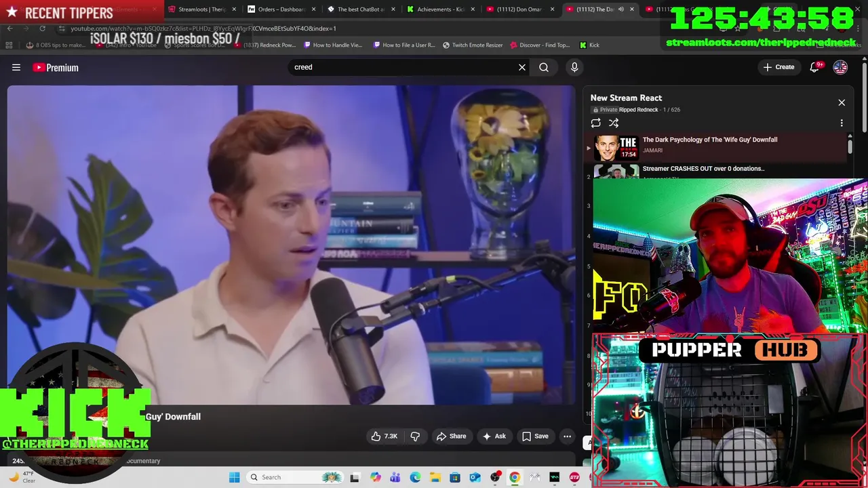Switch to OBS Studio on the taskbar
The width and height of the screenshot is (868, 488).
pos(495,477)
